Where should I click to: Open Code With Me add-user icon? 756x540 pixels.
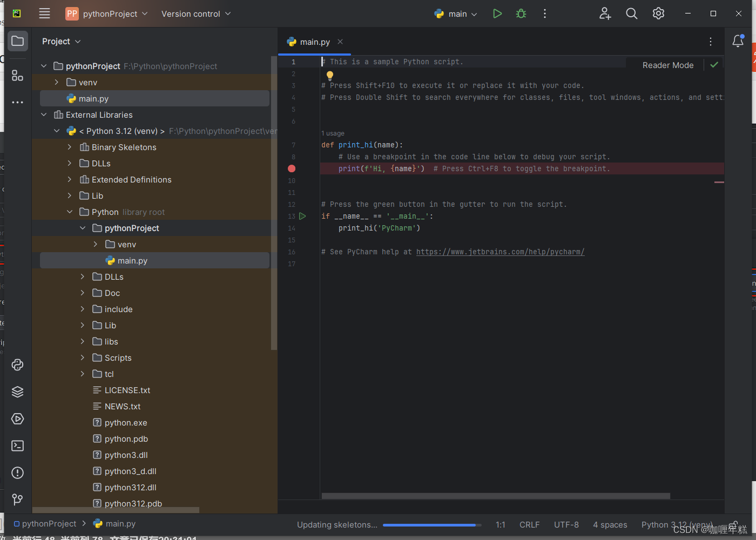[605, 13]
